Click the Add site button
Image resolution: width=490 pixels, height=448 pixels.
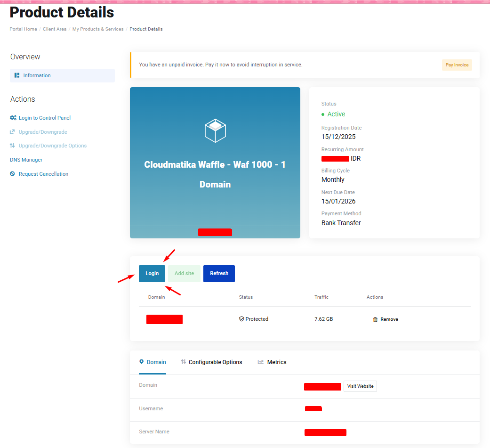[184, 273]
